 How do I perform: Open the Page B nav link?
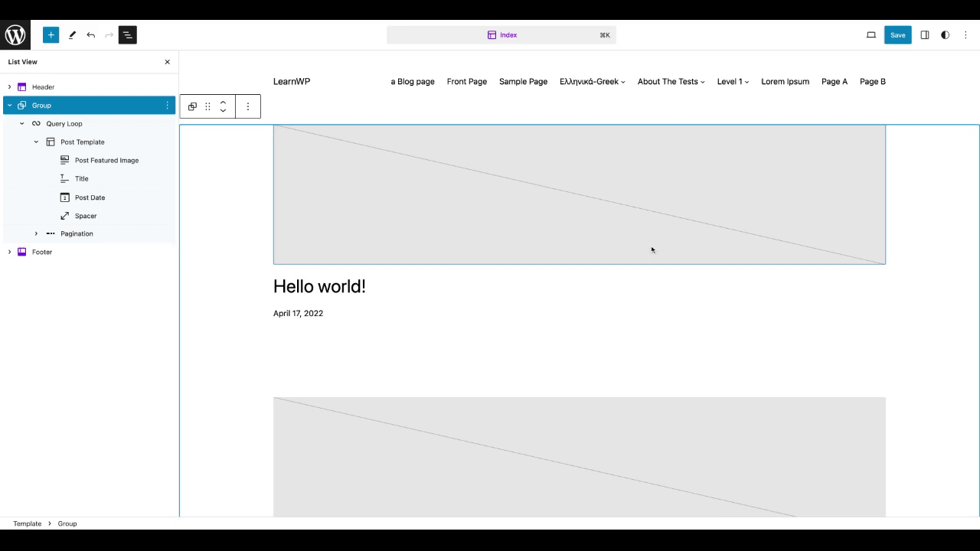[873, 81]
